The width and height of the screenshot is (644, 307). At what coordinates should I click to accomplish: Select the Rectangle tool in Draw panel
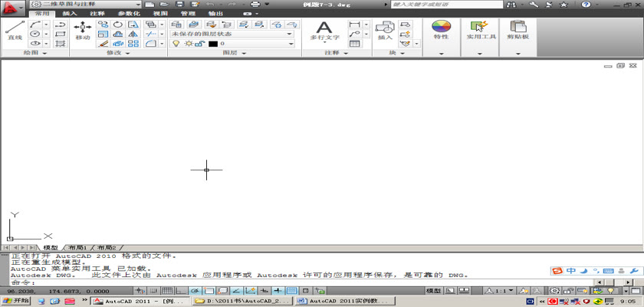tap(61, 34)
